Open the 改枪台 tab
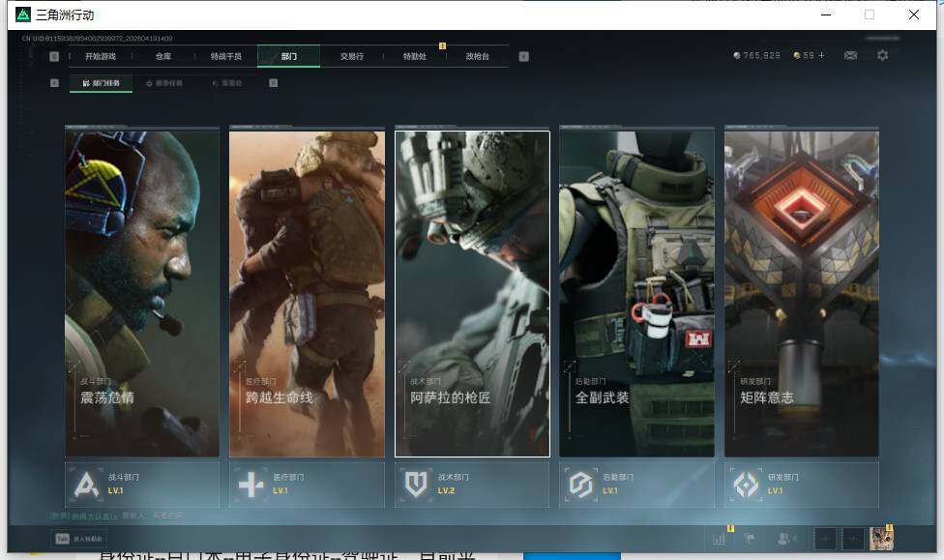Image resolution: width=944 pixels, height=560 pixels. coord(477,56)
